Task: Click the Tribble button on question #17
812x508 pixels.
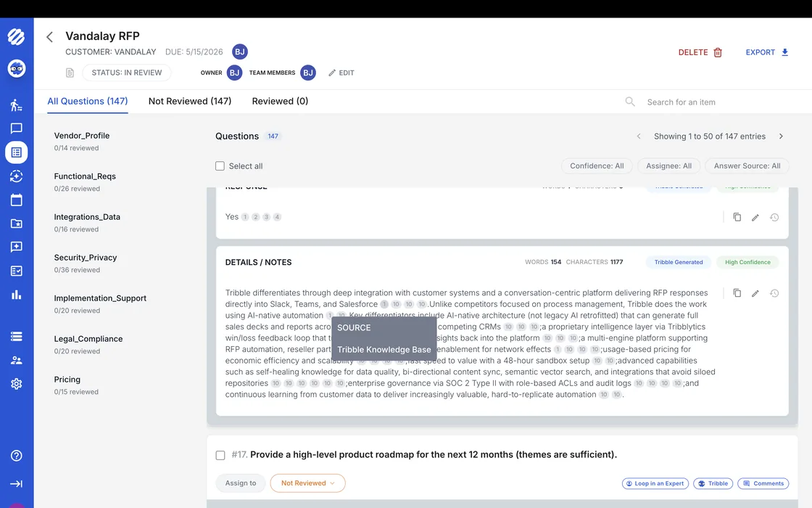Action: point(713,483)
